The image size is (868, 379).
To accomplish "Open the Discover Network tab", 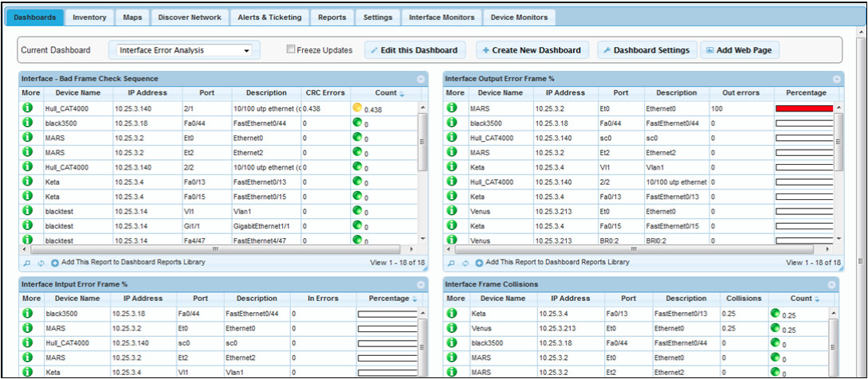I will pyautogui.click(x=190, y=18).
